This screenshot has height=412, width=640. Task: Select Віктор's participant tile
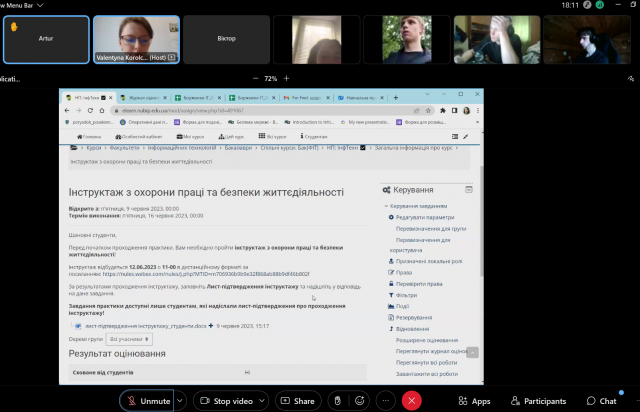pos(227,40)
